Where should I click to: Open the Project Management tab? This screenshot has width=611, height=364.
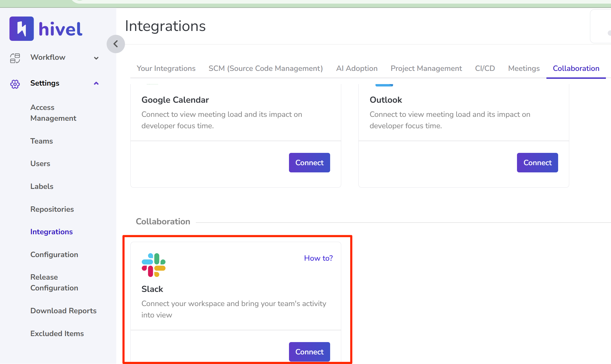coord(426,68)
